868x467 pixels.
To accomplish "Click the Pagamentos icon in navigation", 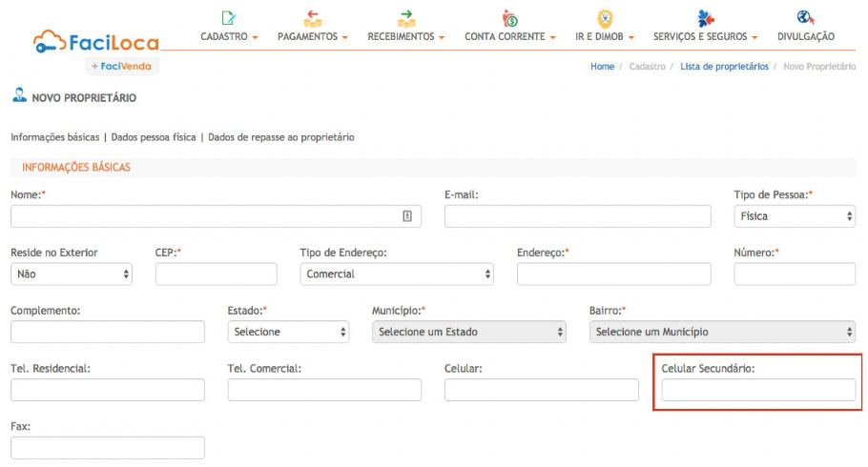I will coord(312,17).
